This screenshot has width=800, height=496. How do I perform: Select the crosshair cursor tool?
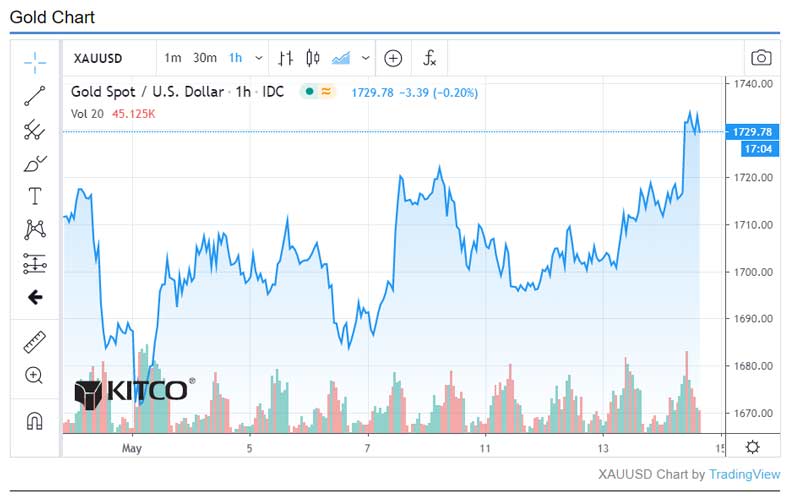click(x=35, y=62)
